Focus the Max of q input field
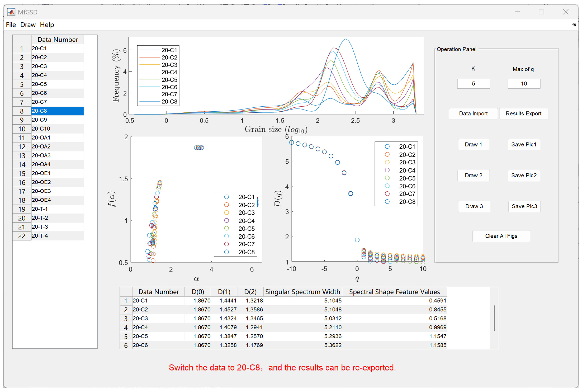Screen dimensions: 582x392 pyautogui.click(x=524, y=84)
